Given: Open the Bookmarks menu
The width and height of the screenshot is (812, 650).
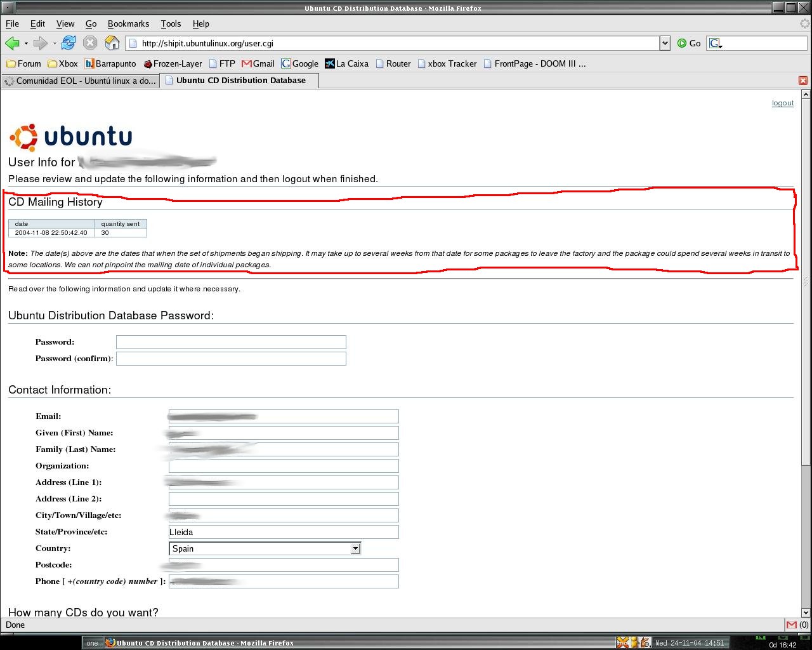Looking at the screenshot, I should click(x=128, y=23).
